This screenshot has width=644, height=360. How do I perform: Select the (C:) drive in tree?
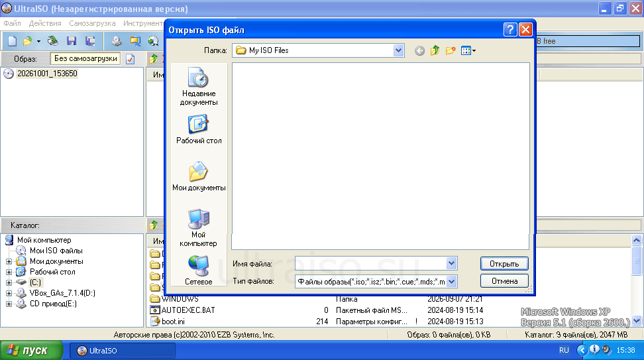pyautogui.click(x=35, y=282)
